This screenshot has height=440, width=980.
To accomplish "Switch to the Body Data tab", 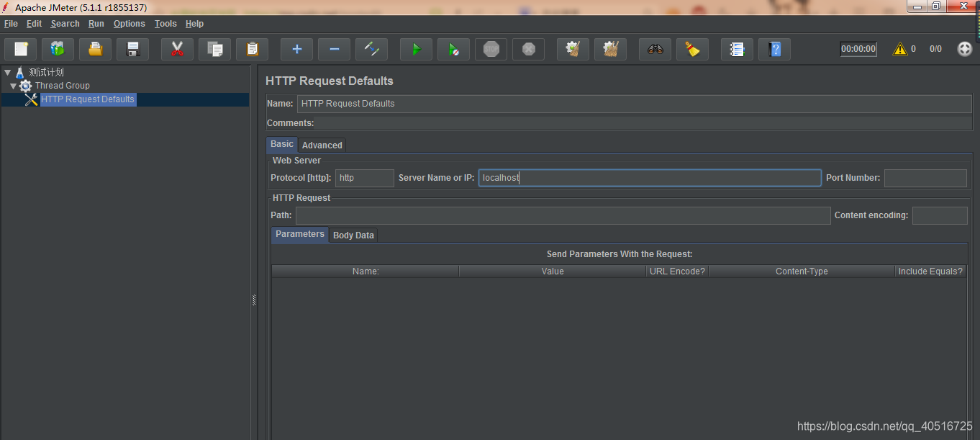I will point(353,235).
